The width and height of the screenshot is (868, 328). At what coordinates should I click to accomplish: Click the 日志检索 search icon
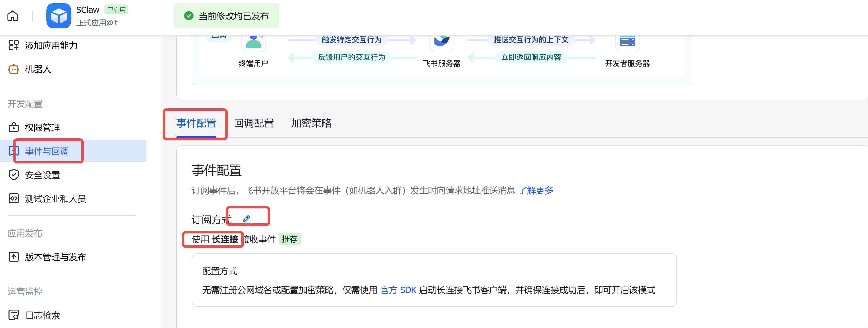pos(13,315)
